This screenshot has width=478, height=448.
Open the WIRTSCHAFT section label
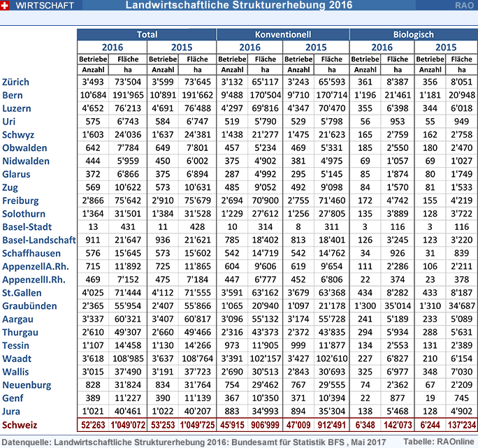[43, 6]
